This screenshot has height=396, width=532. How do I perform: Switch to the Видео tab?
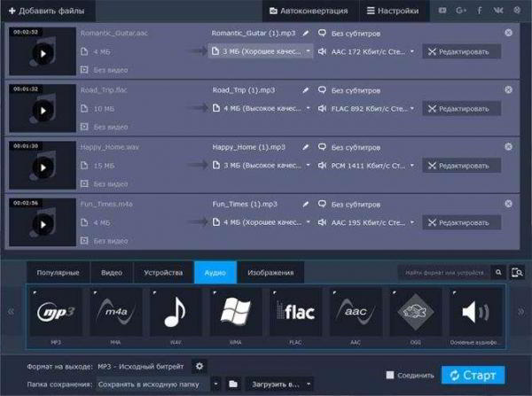coord(112,272)
